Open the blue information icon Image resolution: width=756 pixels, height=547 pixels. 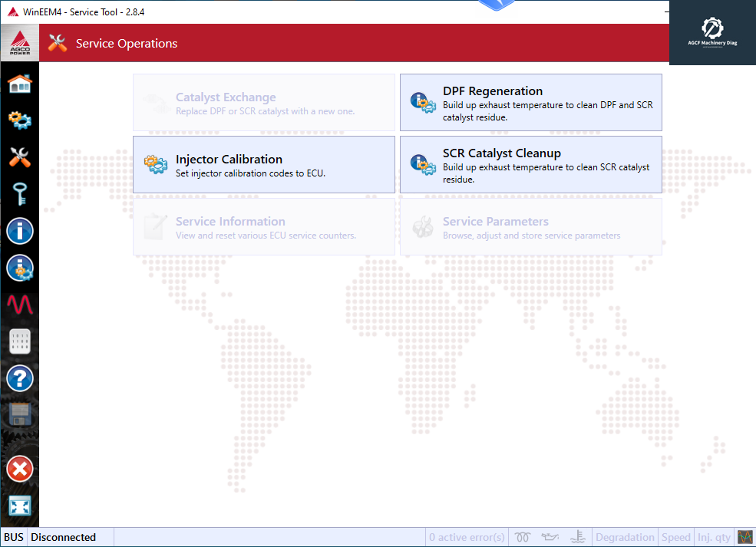20,231
